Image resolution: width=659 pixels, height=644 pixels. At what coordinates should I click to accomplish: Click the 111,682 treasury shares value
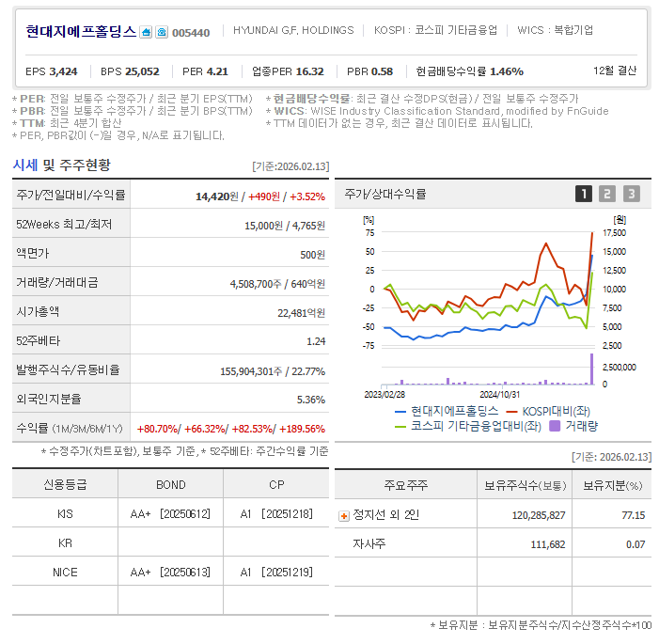click(548, 544)
